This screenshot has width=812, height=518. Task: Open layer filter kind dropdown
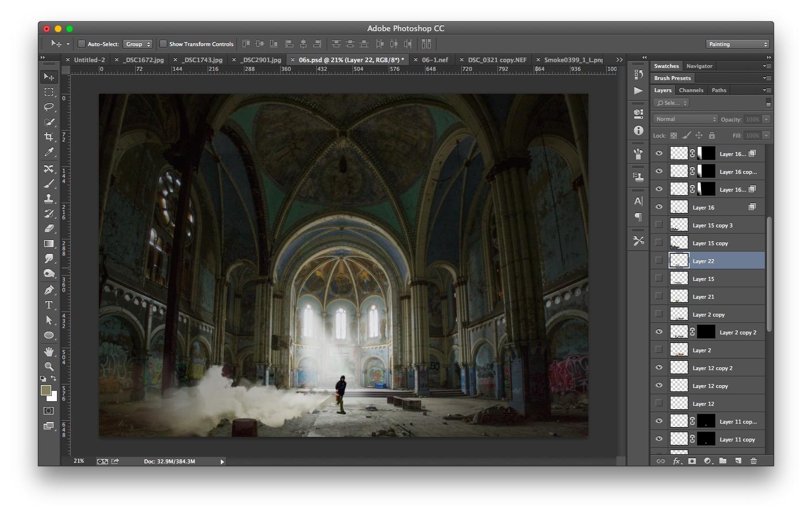pos(671,103)
